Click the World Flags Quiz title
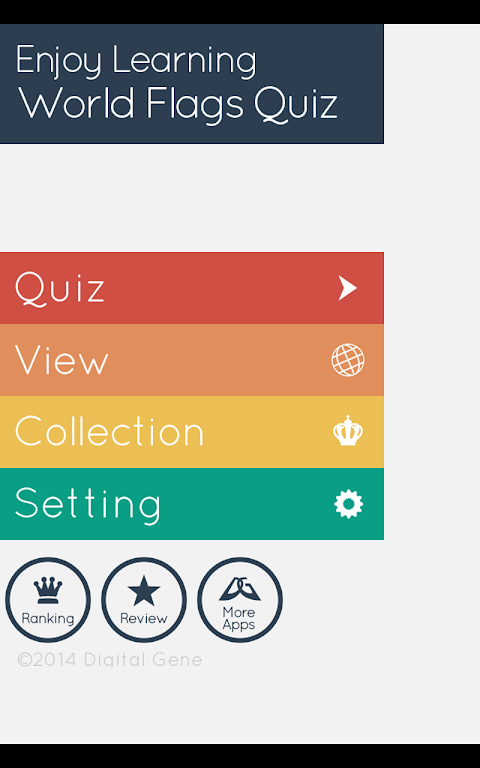The height and width of the screenshot is (768, 480). coord(178,104)
